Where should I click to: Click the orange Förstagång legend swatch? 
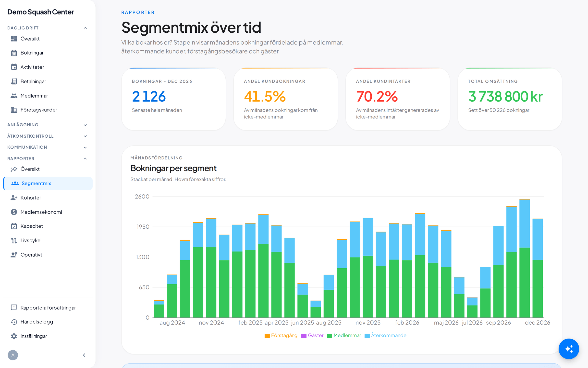click(x=267, y=336)
